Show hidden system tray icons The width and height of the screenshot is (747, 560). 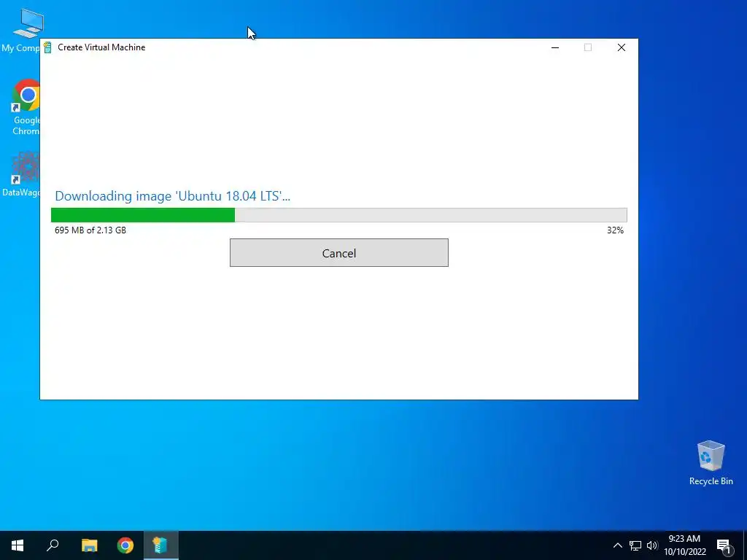click(617, 545)
